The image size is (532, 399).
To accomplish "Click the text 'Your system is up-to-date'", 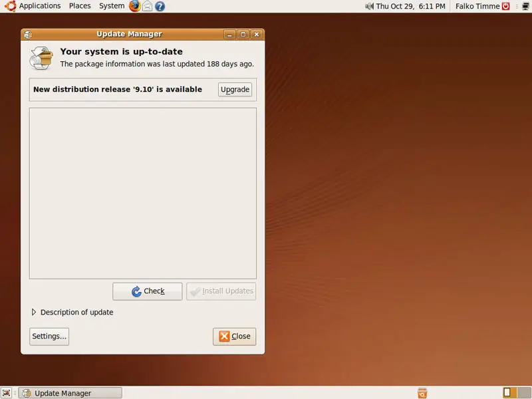I will (122, 52).
